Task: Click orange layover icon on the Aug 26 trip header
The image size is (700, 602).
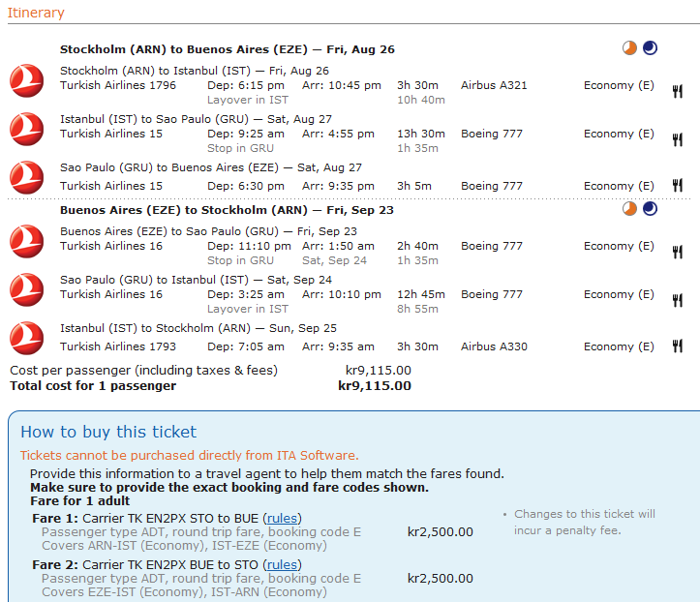Action: (x=630, y=48)
